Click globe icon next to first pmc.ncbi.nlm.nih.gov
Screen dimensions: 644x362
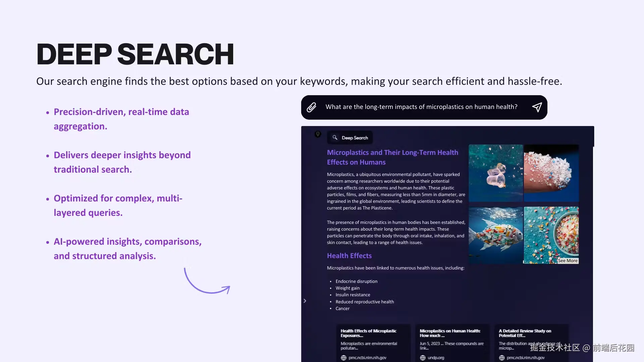pos(343,358)
